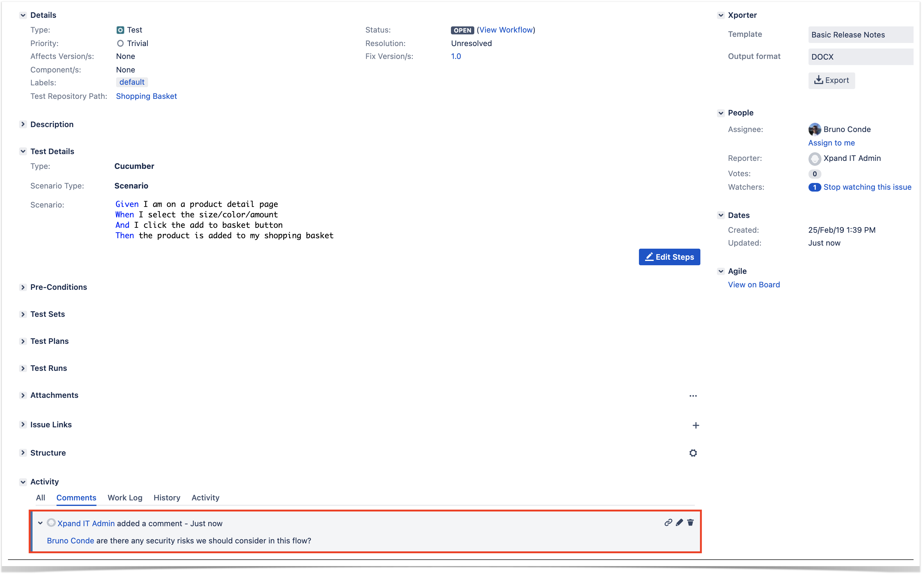The width and height of the screenshot is (924, 575).
Task: Click the Edit Steps button
Action: (x=669, y=257)
